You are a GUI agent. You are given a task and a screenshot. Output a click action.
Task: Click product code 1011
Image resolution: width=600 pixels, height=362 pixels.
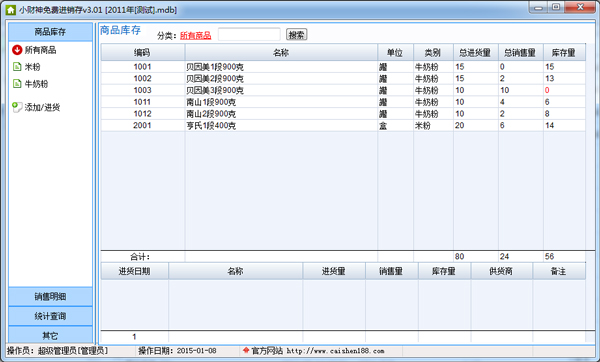tap(142, 102)
